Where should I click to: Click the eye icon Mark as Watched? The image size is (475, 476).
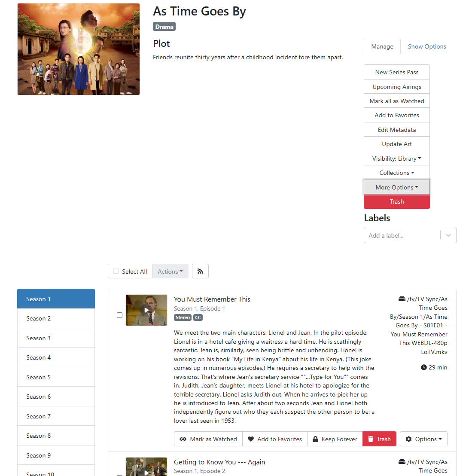click(208, 439)
